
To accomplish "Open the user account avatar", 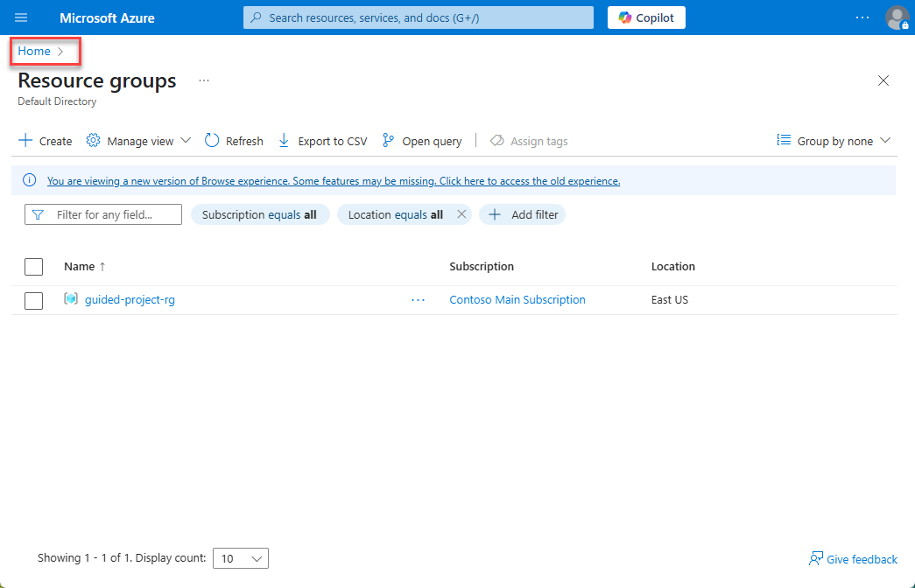I will click(x=897, y=17).
